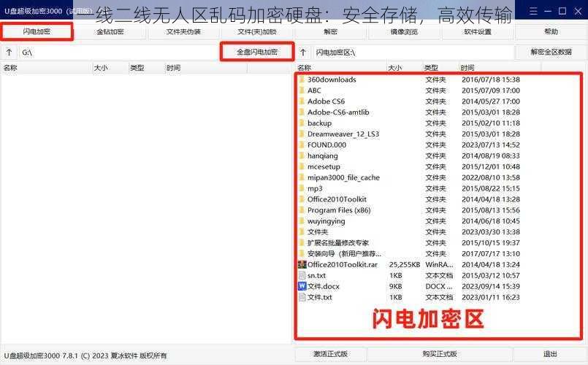
Task: Click the date 2023/01/11 16:23
Action: [491, 297]
